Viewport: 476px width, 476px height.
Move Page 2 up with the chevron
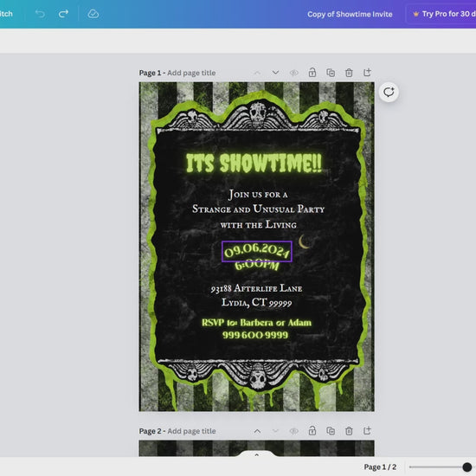257,431
